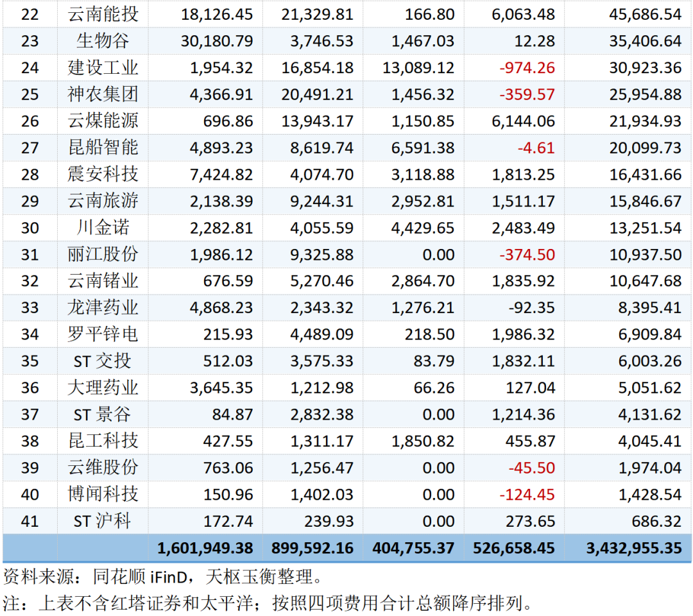Select the red -124.45 value for 博闻科技
Viewport: 693px width, 616px height.
524,494
